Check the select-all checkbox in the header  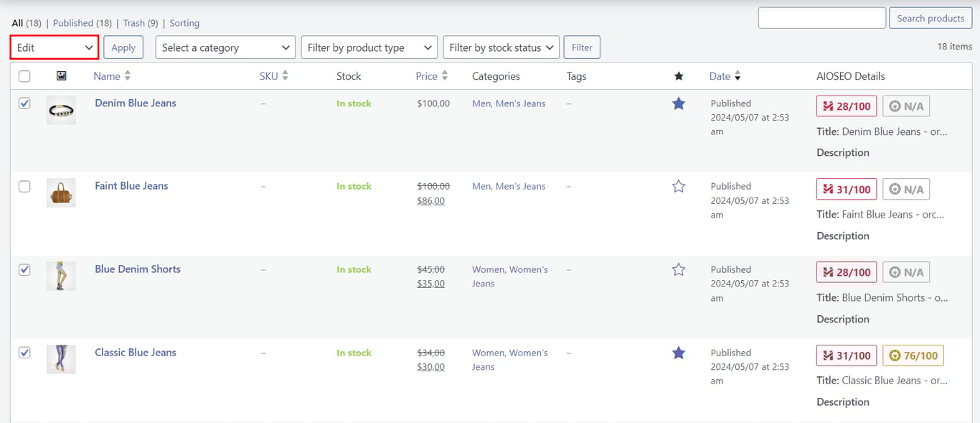click(x=24, y=76)
